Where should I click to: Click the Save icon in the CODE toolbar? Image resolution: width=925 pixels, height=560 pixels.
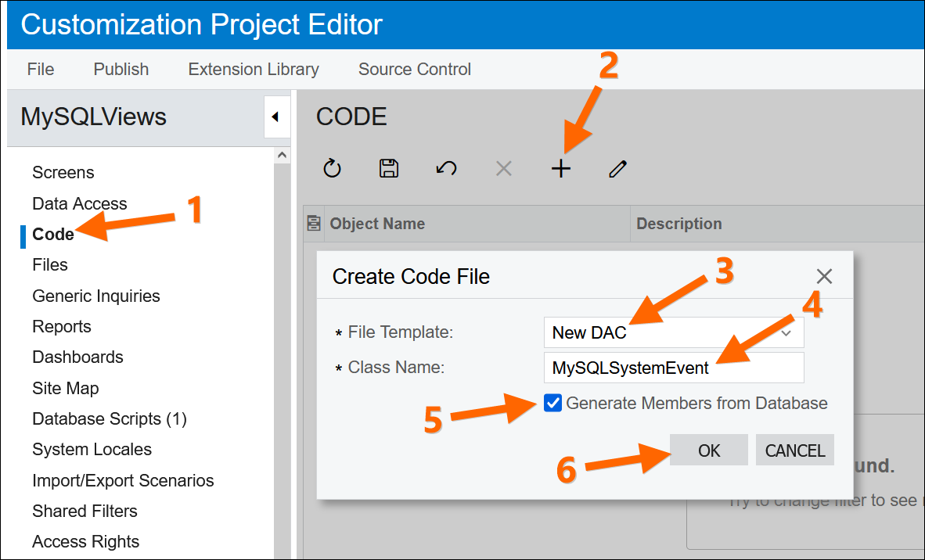click(389, 168)
